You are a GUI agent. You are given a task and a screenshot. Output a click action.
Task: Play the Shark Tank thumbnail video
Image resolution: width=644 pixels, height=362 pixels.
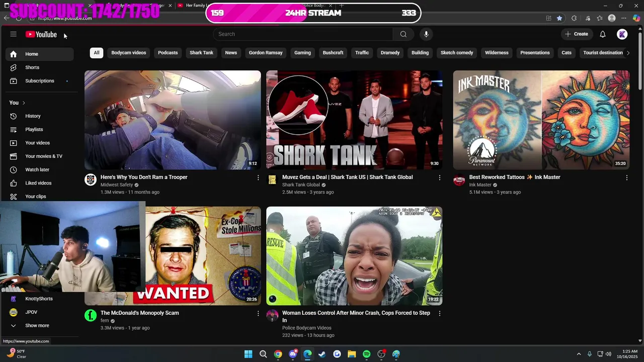[x=354, y=120]
